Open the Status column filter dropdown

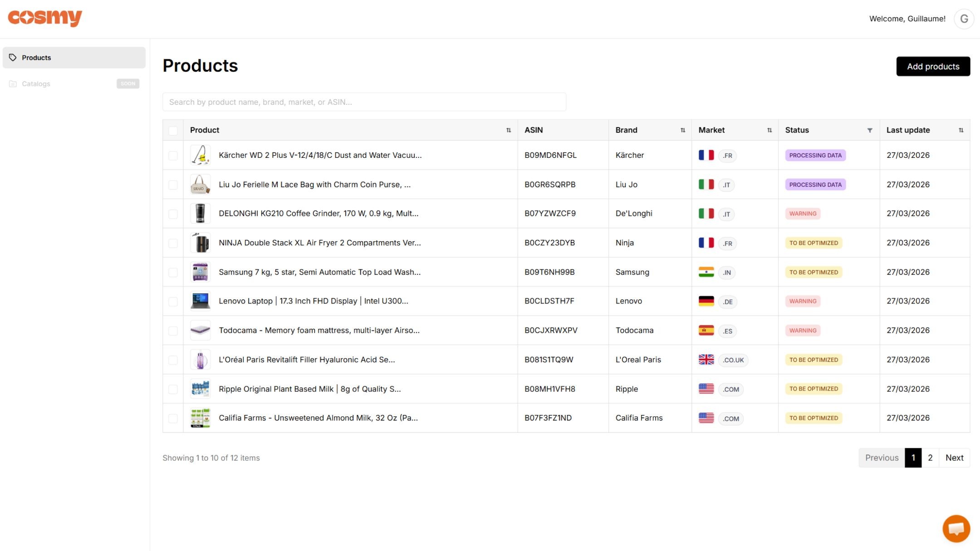coord(870,130)
